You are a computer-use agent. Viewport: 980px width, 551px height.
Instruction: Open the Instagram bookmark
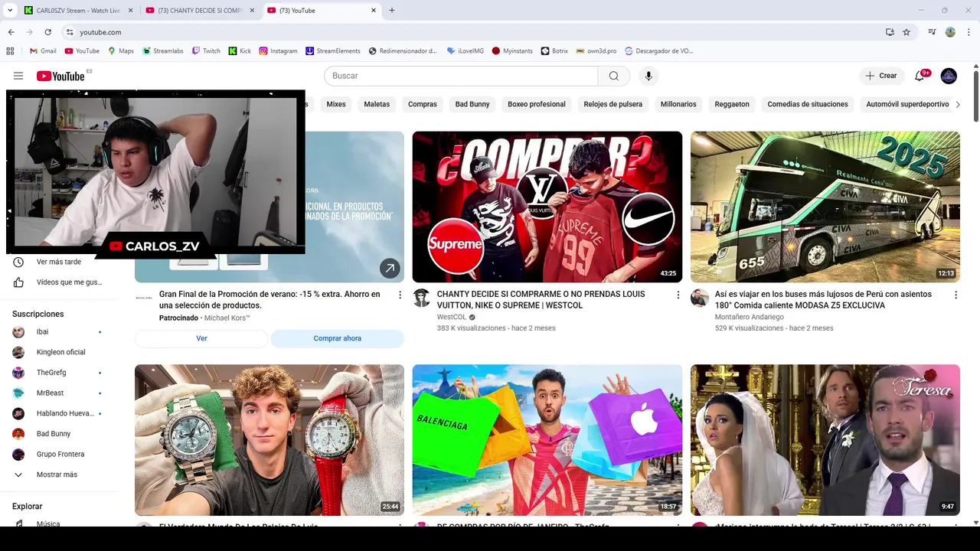(278, 51)
